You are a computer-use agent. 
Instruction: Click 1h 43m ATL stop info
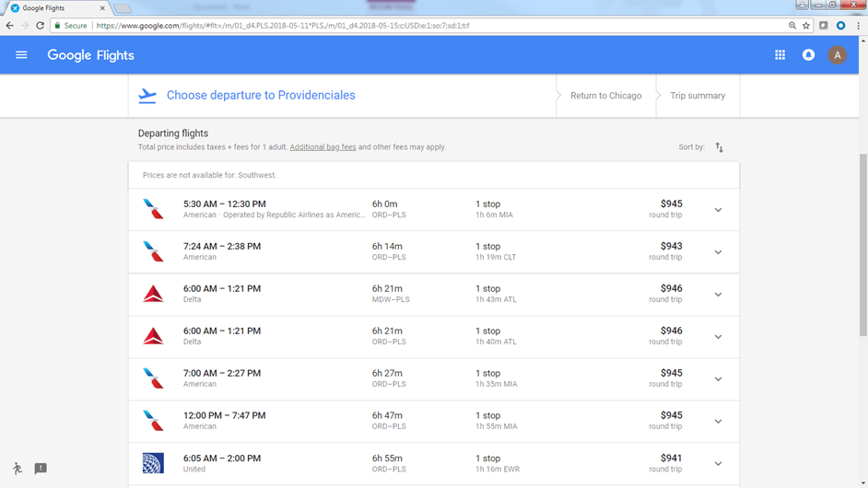(496, 299)
